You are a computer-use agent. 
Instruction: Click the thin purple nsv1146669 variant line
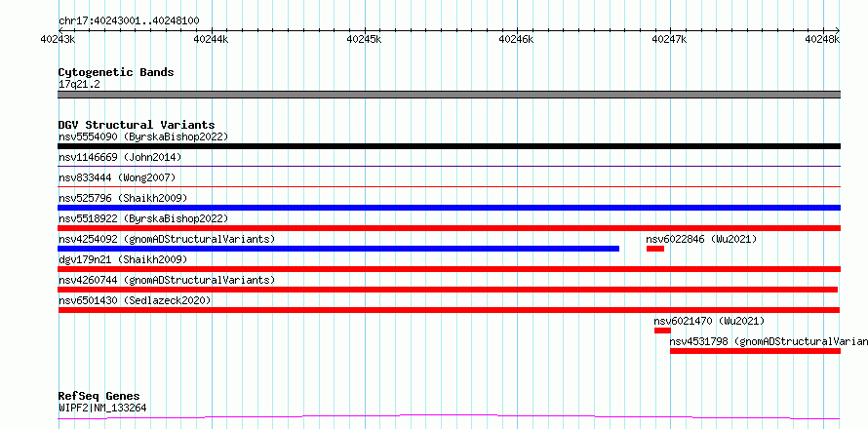(449, 166)
